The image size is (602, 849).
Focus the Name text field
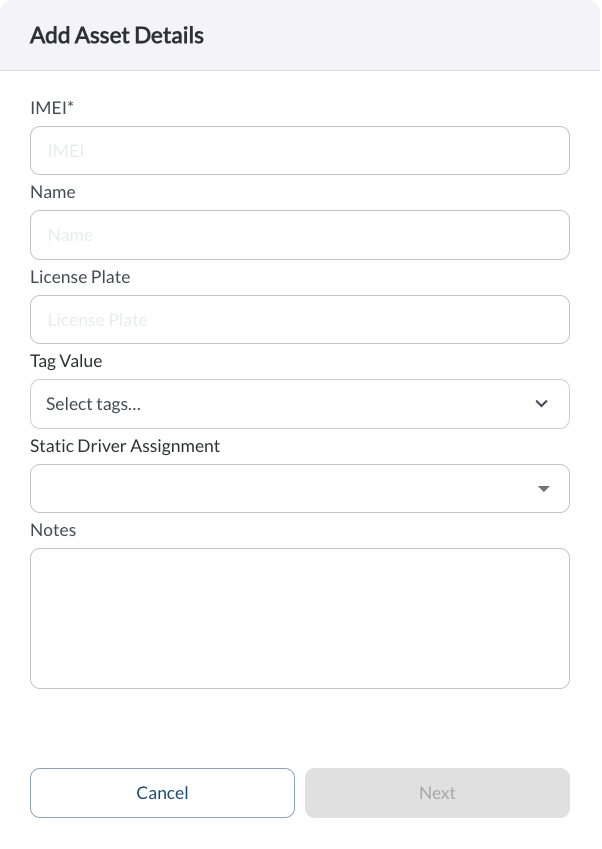point(300,235)
